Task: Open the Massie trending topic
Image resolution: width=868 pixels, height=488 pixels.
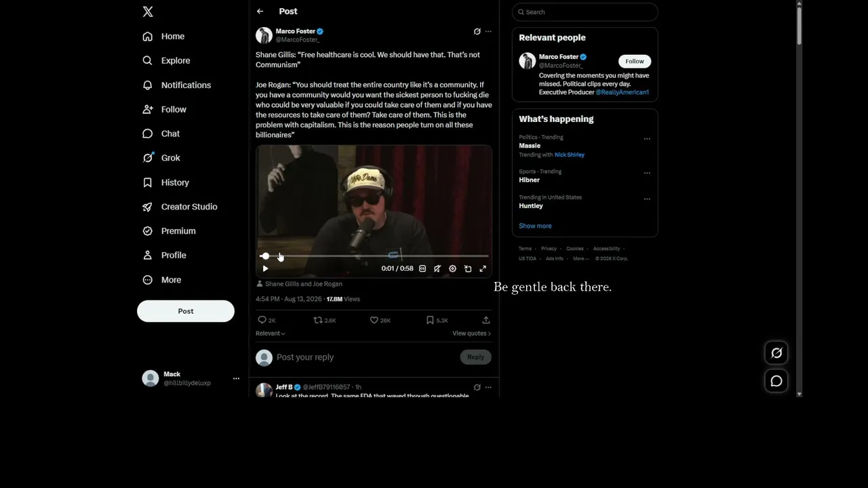Action: [x=530, y=146]
